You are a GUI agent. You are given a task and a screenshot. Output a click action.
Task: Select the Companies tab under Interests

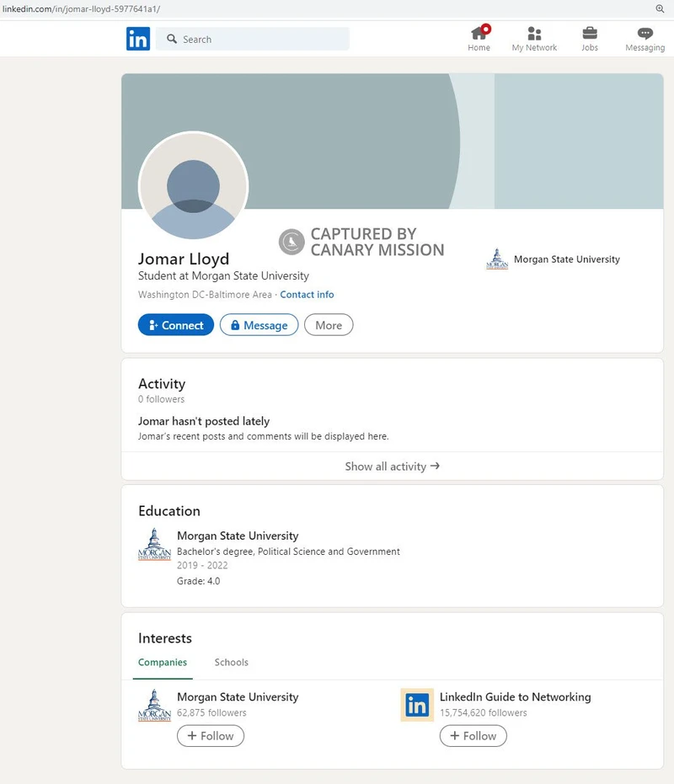tap(163, 662)
